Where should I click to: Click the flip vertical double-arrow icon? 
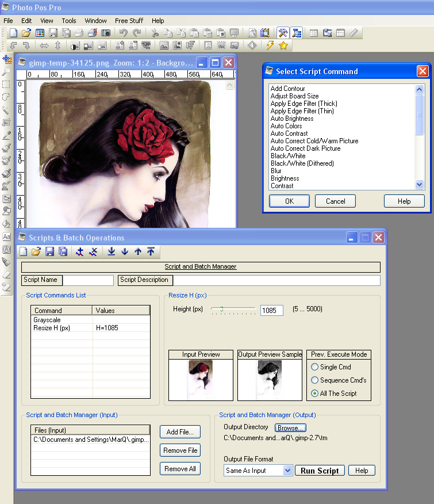pyautogui.click(x=58, y=45)
